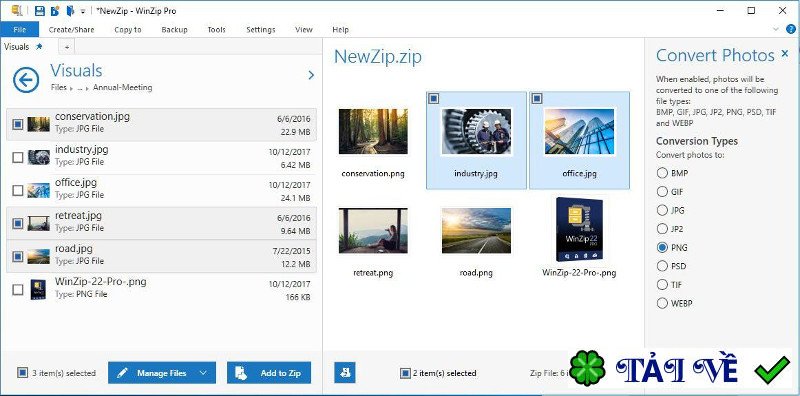Click the industry.jpg file icon in list
This screenshot has height=396, width=800.
39,157
